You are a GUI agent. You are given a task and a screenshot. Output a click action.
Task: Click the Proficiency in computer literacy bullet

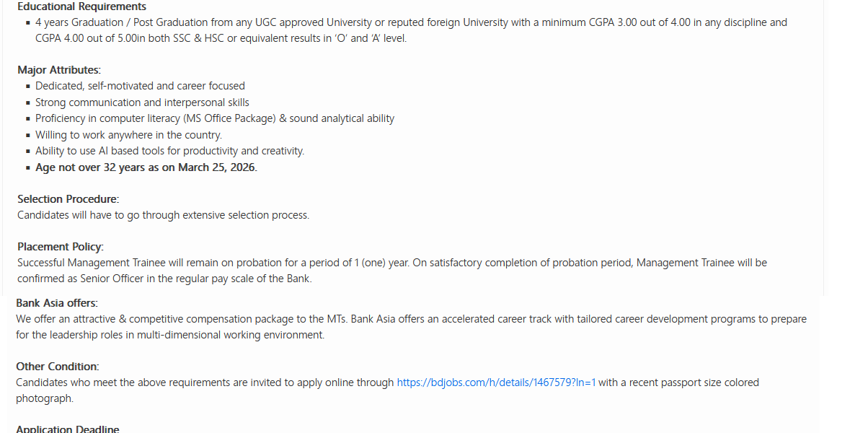coord(215,118)
